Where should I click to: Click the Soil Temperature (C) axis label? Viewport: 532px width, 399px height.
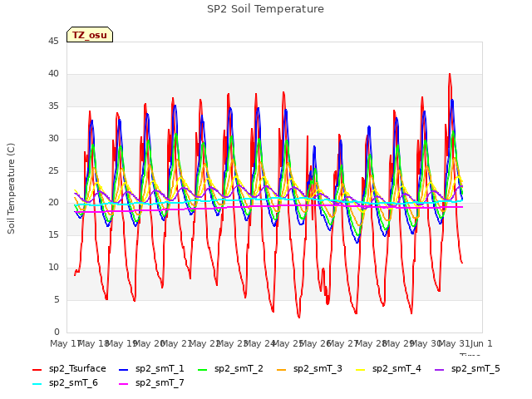coord(11,189)
